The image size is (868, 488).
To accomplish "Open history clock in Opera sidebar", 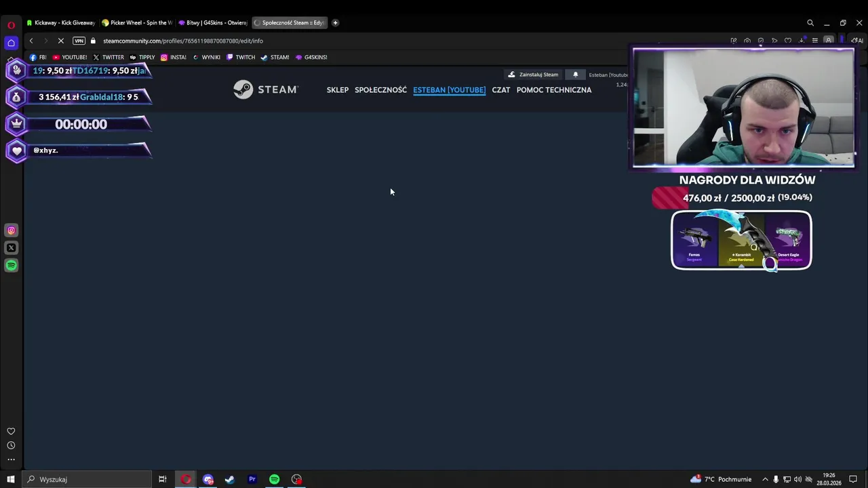I will click(11, 445).
